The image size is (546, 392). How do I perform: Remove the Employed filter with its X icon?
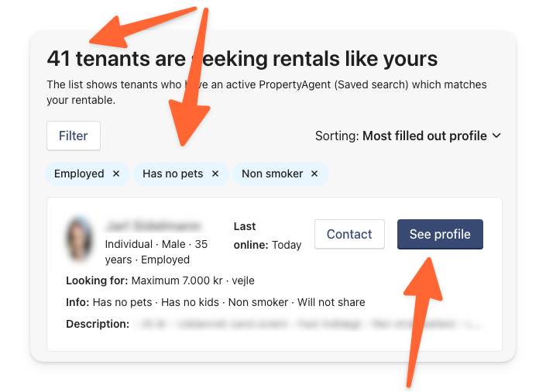(116, 174)
